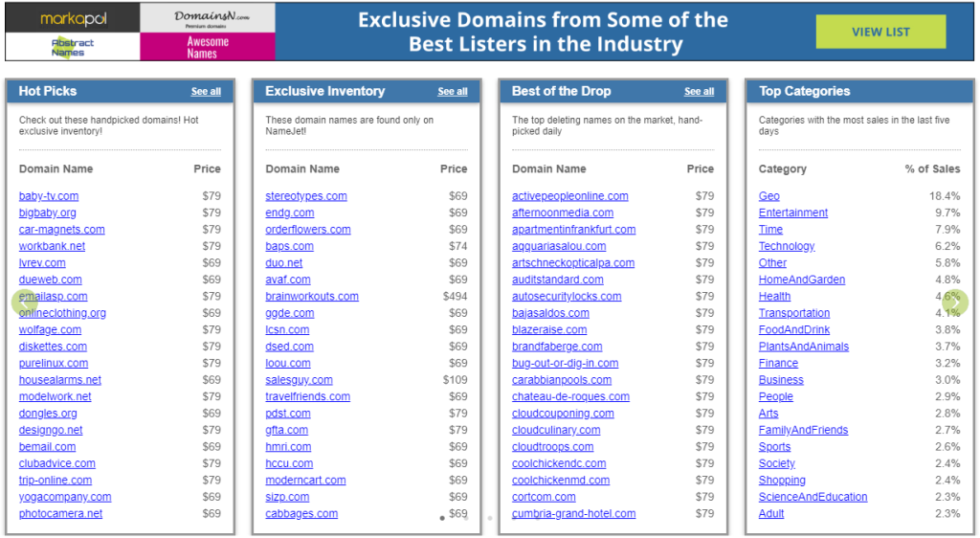980x538 pixels.
Task: Open the baby-tv.com domain link
Action: 49,196
